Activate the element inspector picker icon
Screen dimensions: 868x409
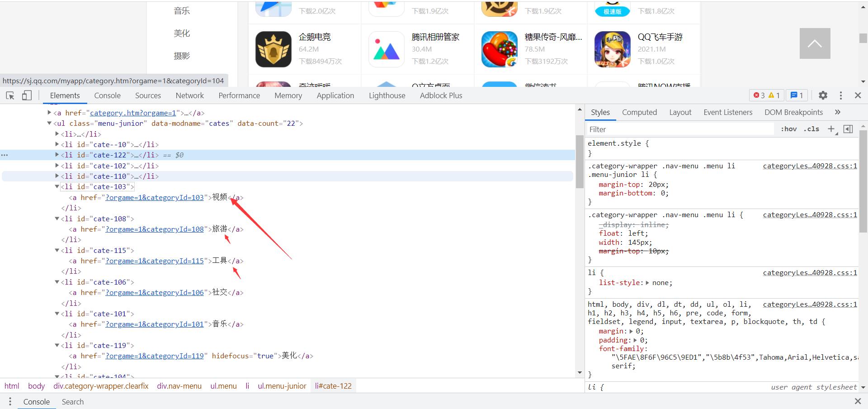point(10,95)
